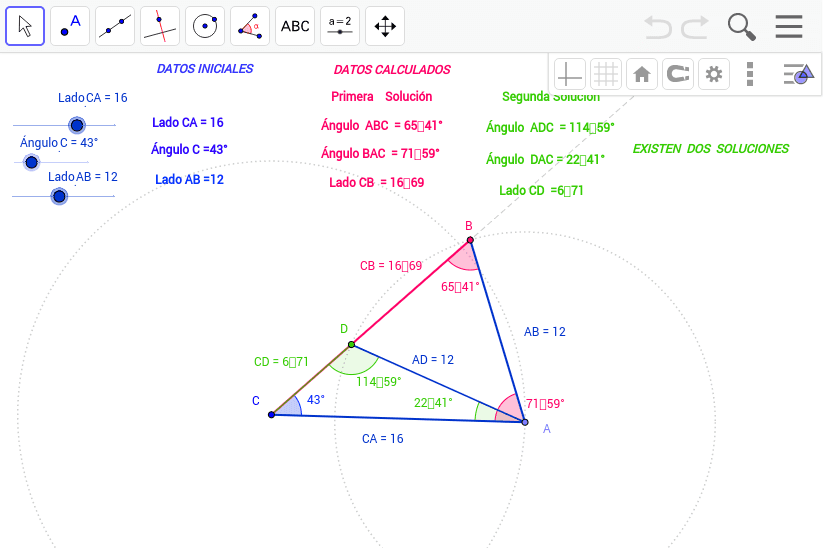Click the 'CB = 16' segment label
823x550 pixels.
tap(391, 266)
